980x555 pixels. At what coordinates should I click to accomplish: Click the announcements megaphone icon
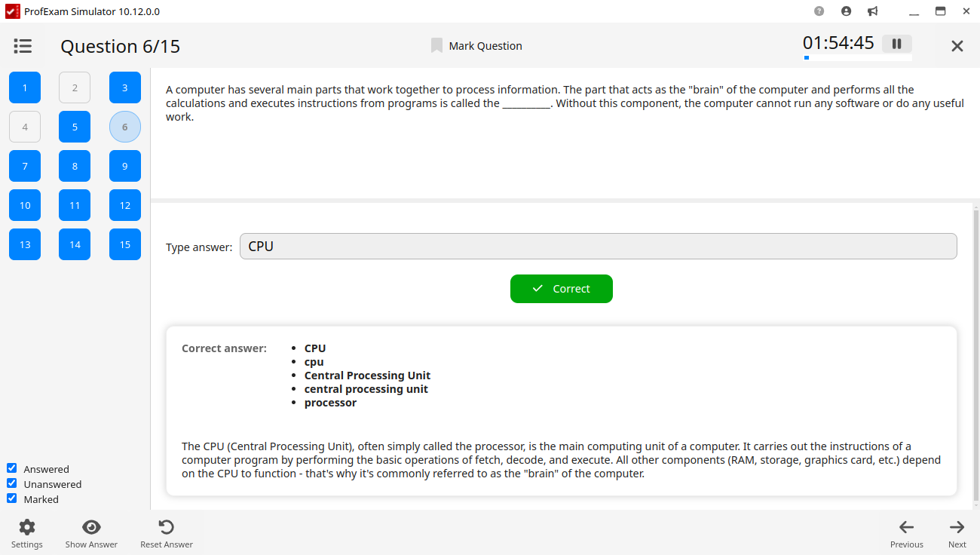(872, 11)
